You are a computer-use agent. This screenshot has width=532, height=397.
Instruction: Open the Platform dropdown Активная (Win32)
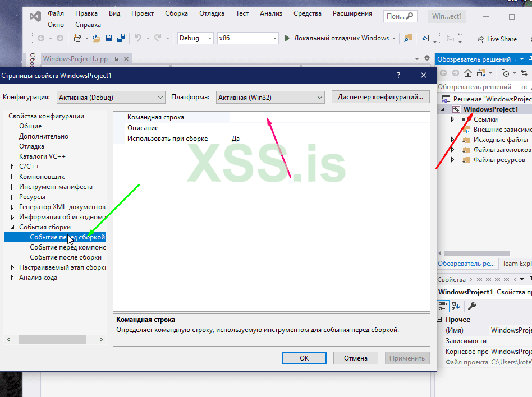pos(270,98)
